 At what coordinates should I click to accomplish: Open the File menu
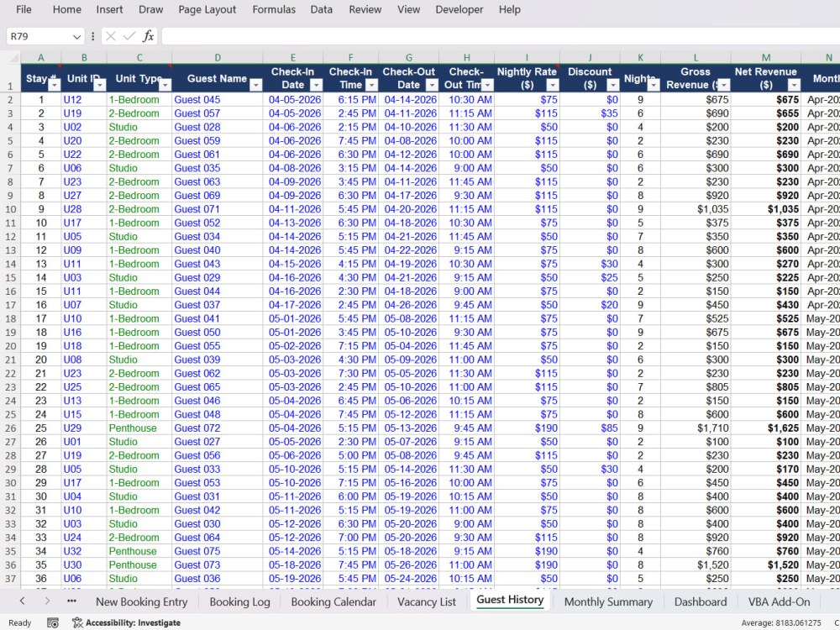24,9
